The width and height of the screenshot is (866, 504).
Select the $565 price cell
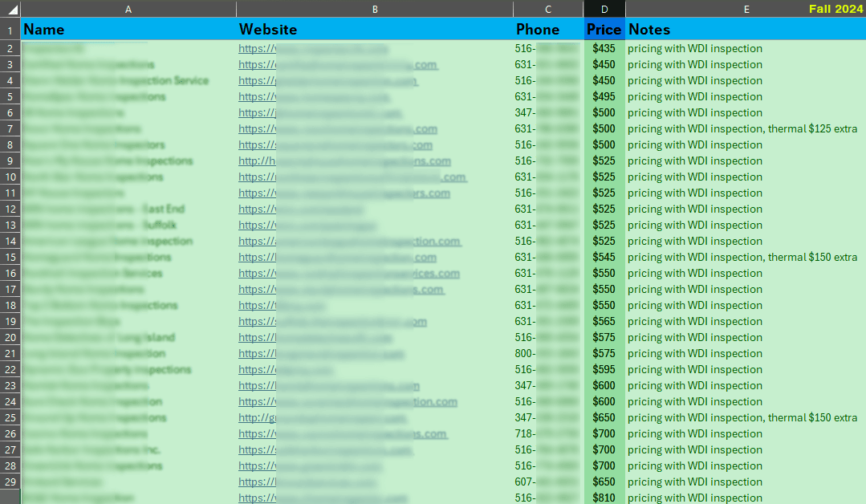click(x=604, y=321)
